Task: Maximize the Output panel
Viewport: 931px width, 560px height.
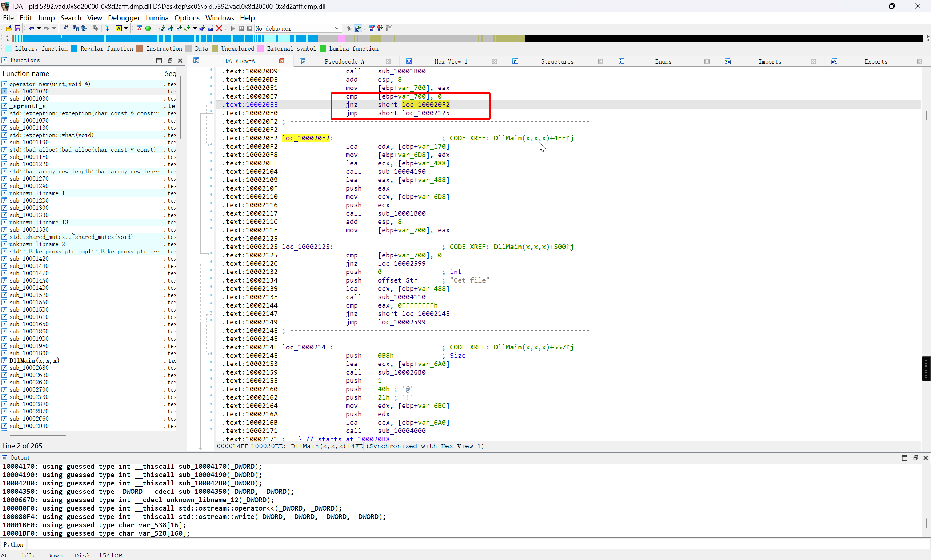Action: coord(904,458)
